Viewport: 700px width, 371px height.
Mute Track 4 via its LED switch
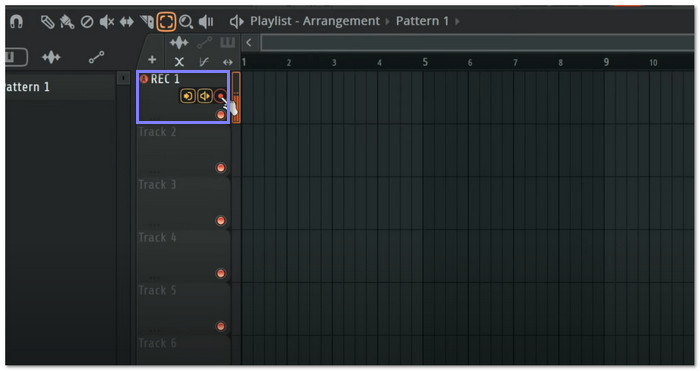pos(221,273)
